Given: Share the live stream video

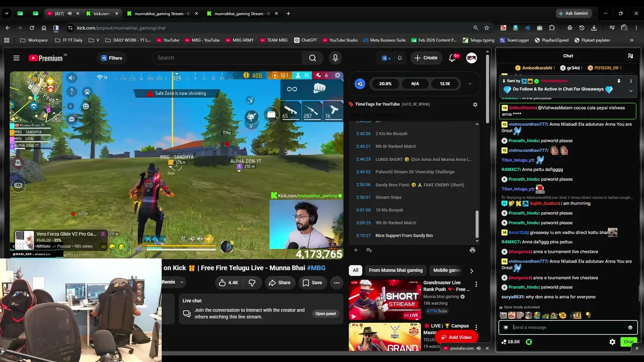Looking at the screenshot, I should coord(279,283).
